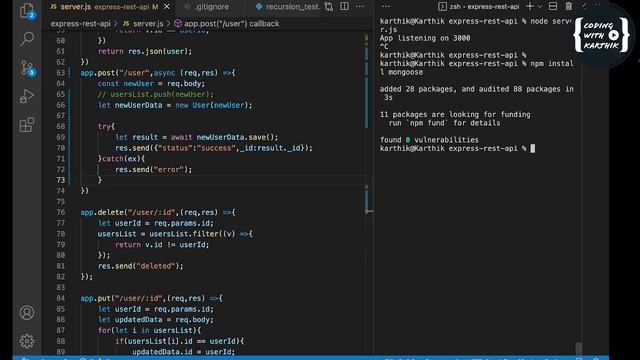
Task: Click express-rest-api in the breadcrumb
Action: pyautogui.click(x=80, y=24)
